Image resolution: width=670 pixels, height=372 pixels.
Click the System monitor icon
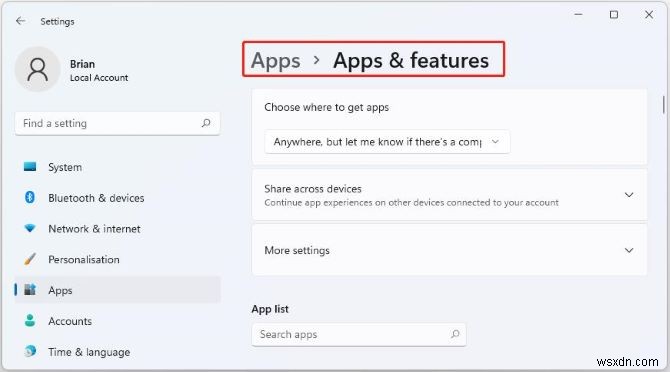pyautogui.click(x=30, y=167)
